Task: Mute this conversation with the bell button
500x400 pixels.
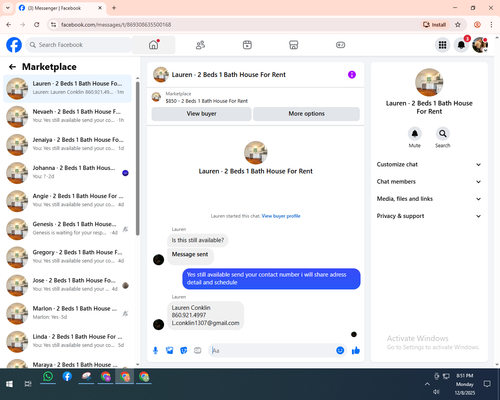Action: tap(415, 134)
